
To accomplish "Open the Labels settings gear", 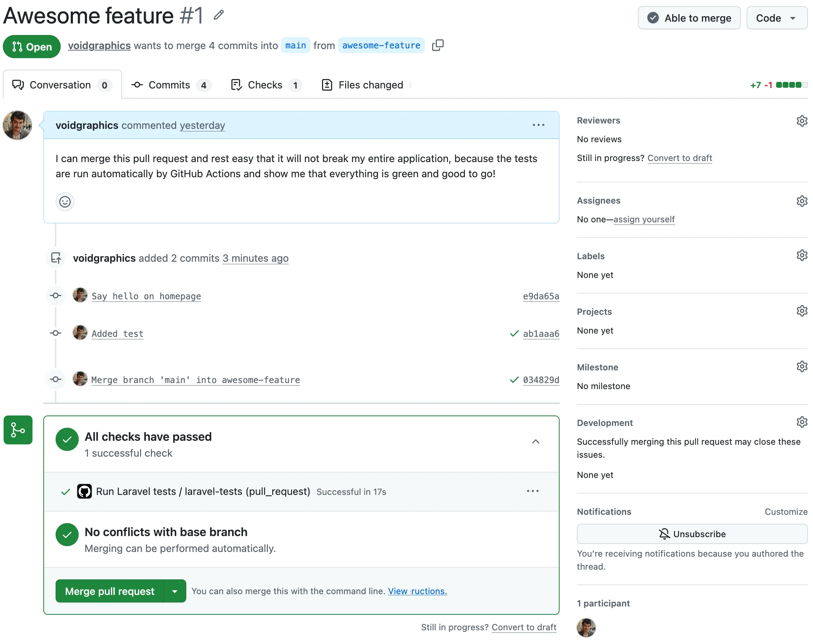I will [802, 255].
